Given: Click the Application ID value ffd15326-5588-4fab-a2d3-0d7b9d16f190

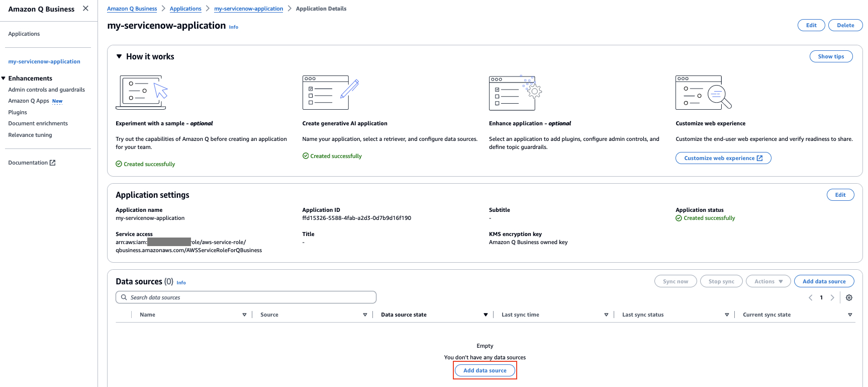Looking at the screenshot, I should [x=357, y=218].
